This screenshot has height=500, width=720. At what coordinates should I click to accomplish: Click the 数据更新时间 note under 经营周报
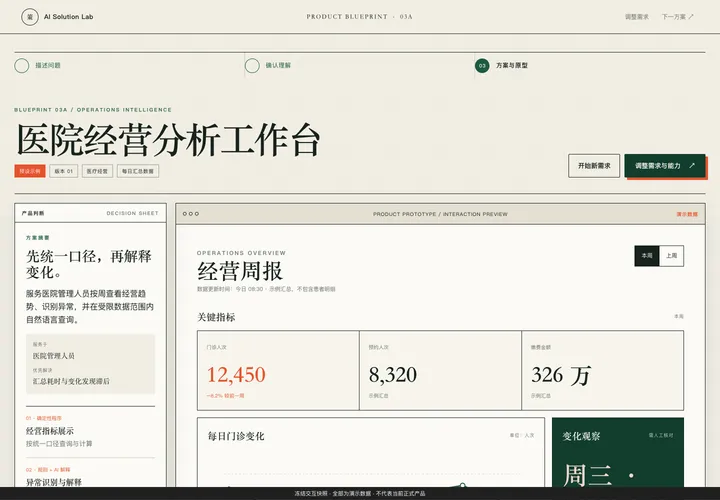pos(266,289)
